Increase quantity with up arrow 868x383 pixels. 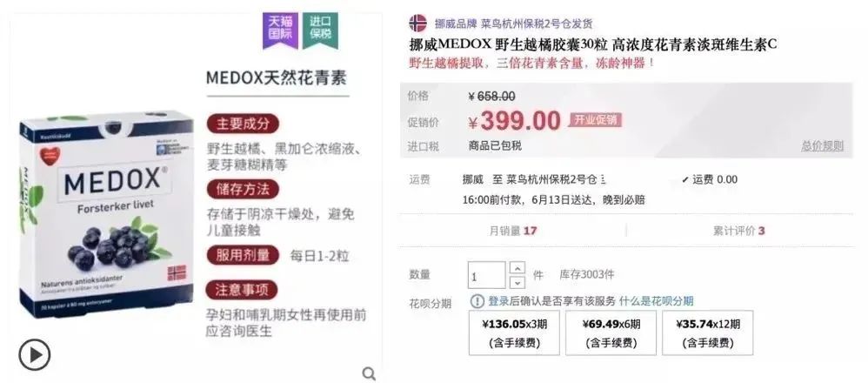tap(517, 268)
